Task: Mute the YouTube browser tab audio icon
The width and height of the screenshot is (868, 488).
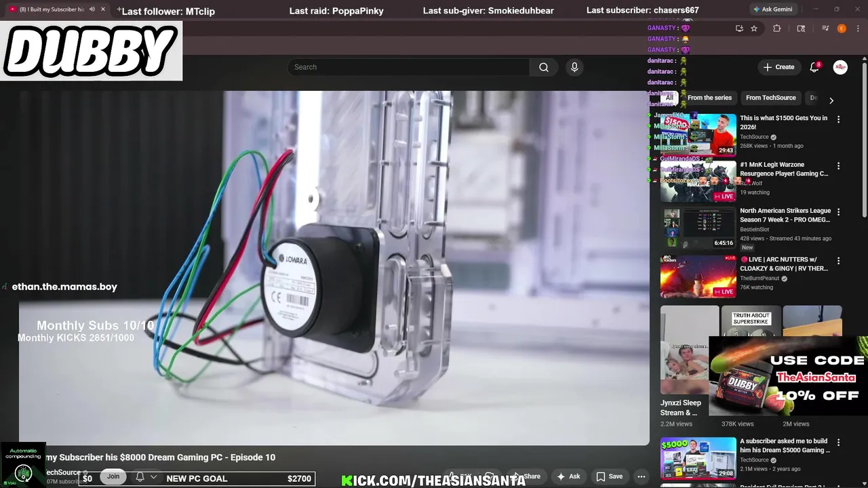Action: coord(92,9)
